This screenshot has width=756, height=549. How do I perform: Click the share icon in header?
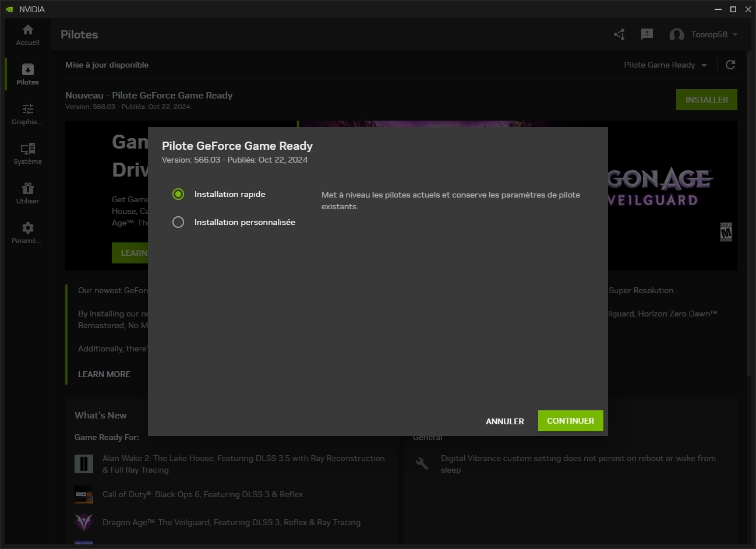(x=619, y=34)
